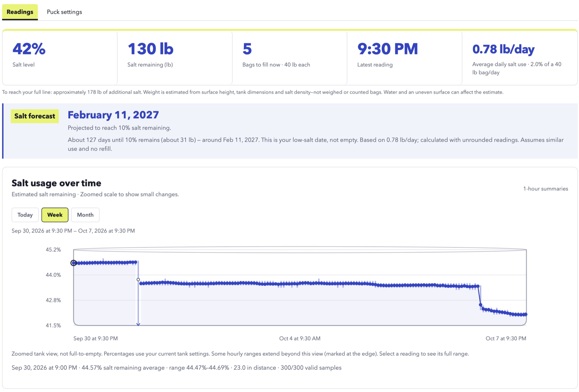
Task: Click the 45.2% y-axis label
Action: 53,250
